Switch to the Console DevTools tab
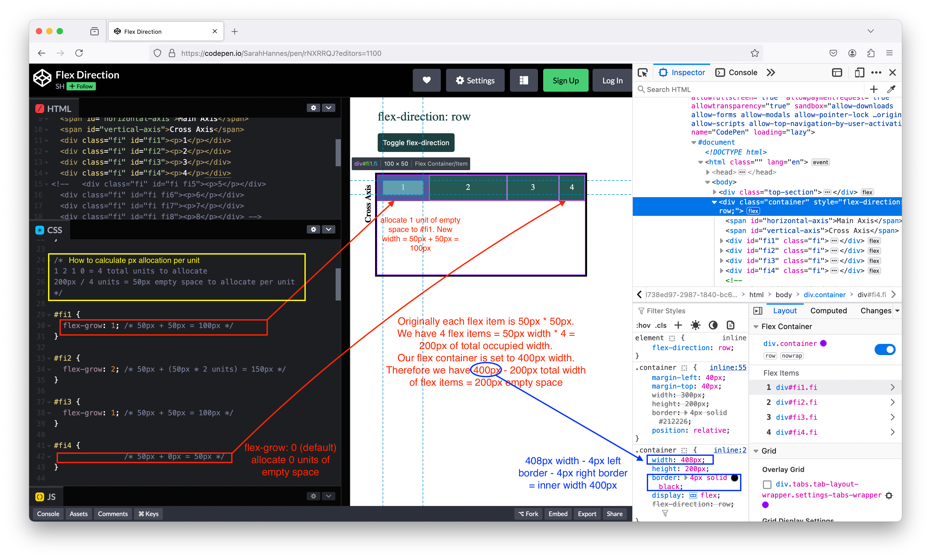The height and width of the screenshot is (560, 931). (x=737, y=72)
